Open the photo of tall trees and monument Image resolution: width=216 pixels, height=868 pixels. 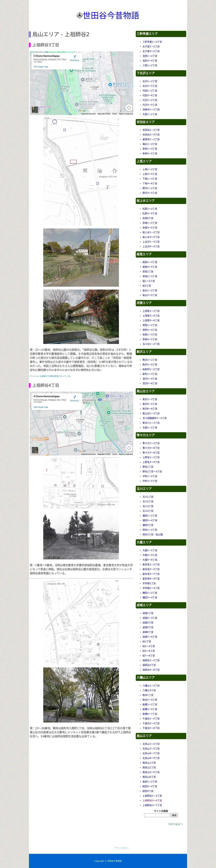pyautogui.click(x=81, y=695)
